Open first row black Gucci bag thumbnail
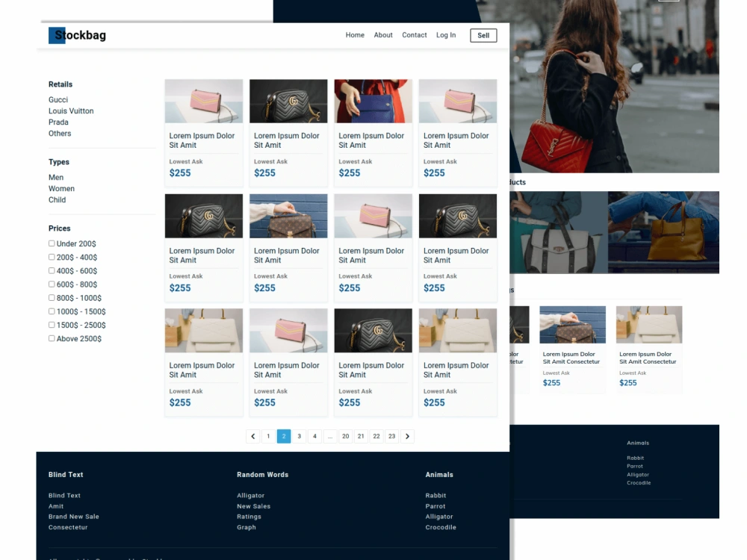The image size is (747, 560). click(x=288, y=101)
